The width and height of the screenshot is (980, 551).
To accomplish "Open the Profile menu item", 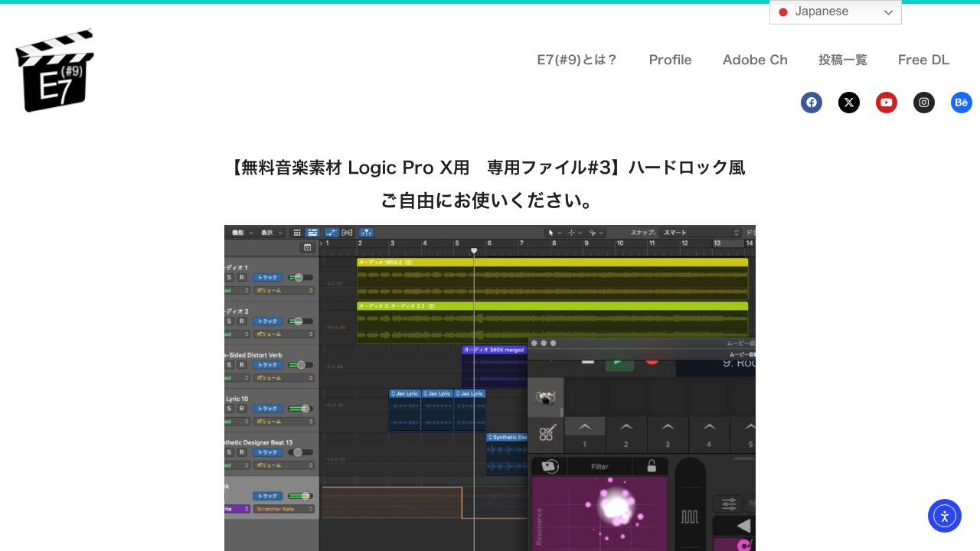I will tap(670, 60).
